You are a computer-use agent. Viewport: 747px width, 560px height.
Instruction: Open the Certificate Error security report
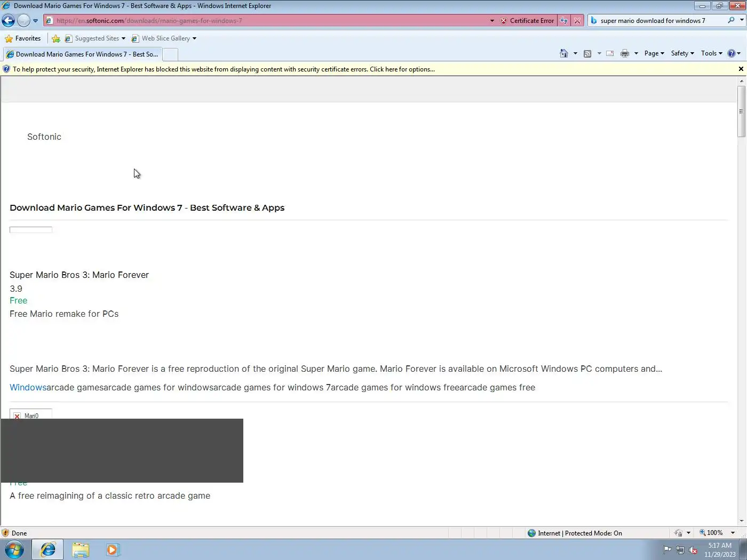(x=527, y=21)
